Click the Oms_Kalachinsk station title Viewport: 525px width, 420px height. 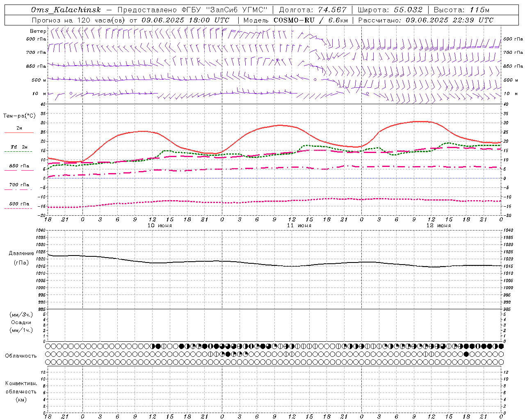(x=66, y=10)
